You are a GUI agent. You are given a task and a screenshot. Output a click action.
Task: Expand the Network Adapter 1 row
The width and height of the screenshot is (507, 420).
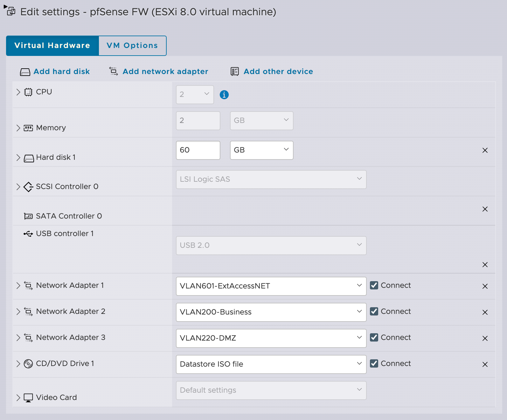[18, 286]
